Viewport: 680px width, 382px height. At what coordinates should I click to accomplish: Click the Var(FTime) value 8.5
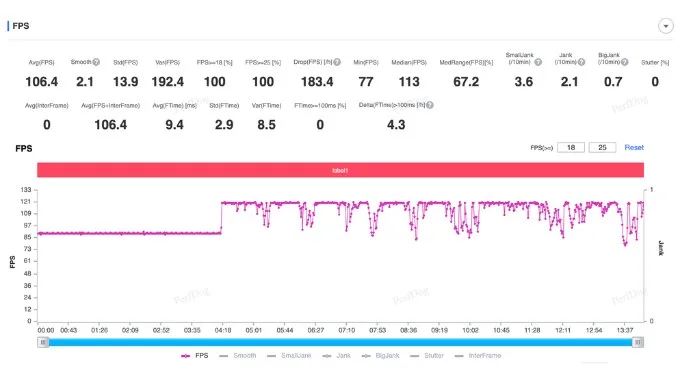266,125
